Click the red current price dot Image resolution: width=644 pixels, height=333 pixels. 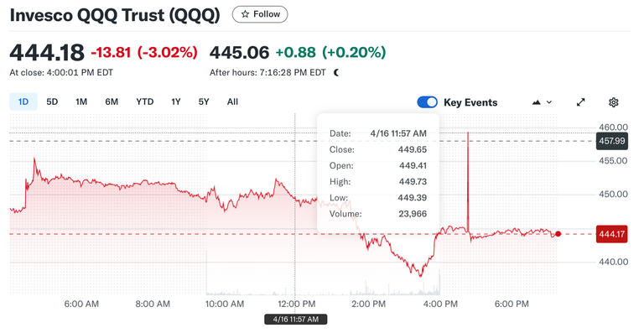point(558,234)
